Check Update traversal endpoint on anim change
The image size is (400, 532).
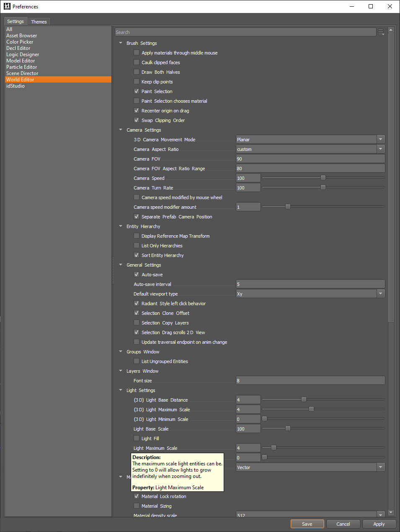point(137,342)
